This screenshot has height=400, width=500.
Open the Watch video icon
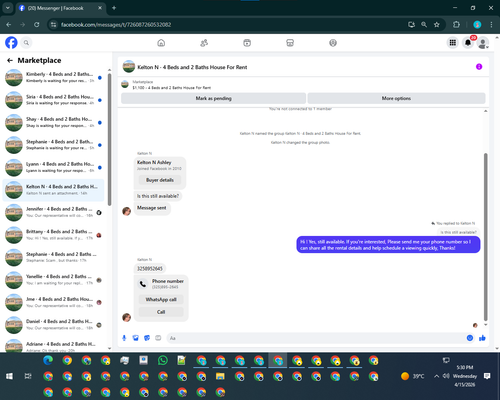(x=247, y=43)
